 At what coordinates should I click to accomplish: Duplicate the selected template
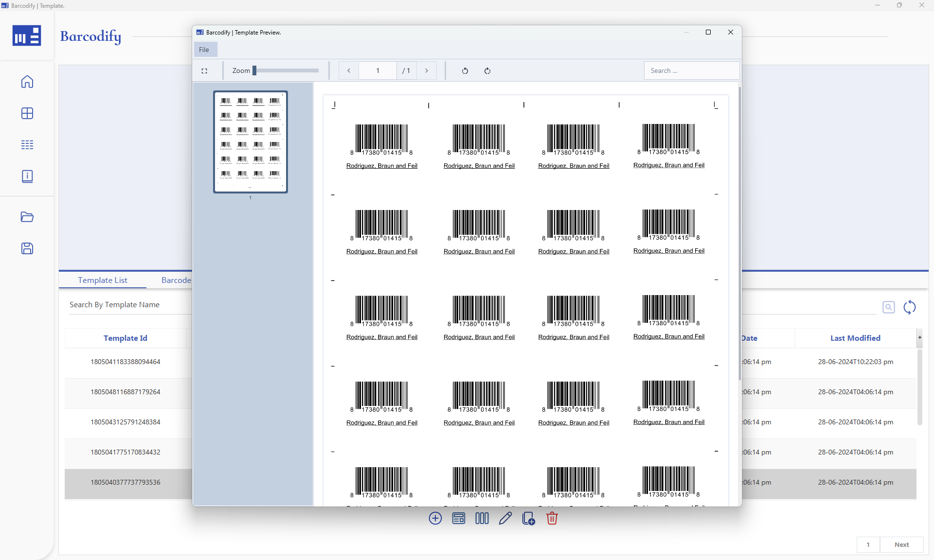(528, 518)
